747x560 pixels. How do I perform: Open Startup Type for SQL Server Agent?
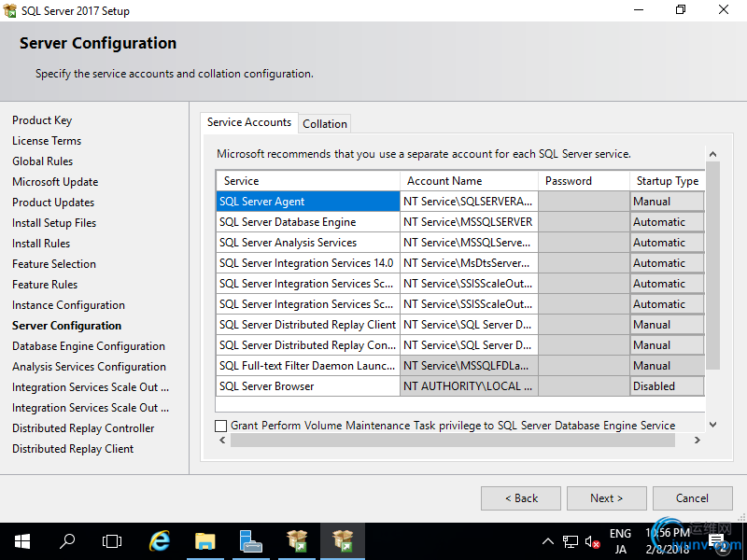point(667,202)
